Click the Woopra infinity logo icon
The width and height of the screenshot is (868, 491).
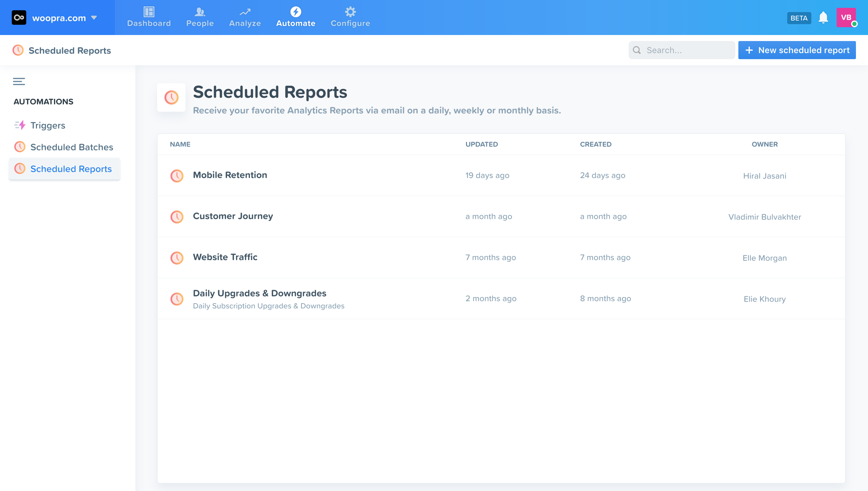[19, 18]
